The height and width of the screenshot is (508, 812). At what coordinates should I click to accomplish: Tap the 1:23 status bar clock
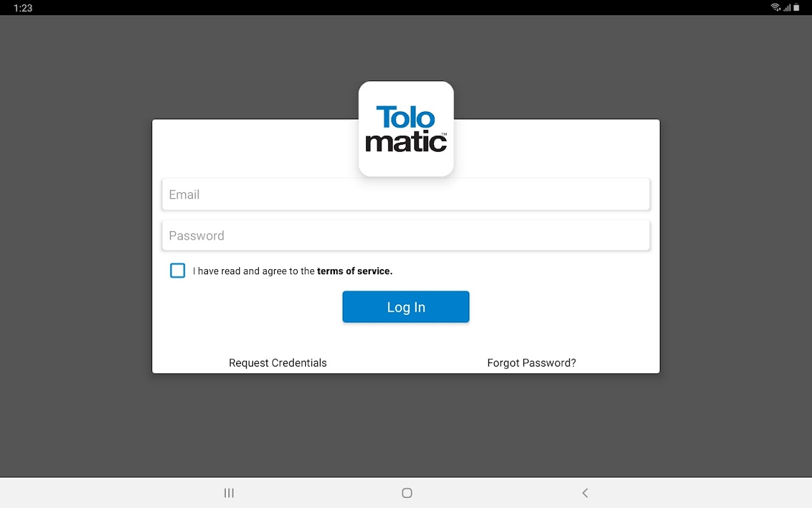click(x=23, y=8)
